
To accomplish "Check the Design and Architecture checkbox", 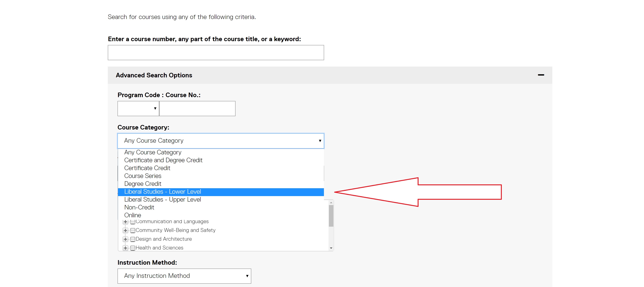I will click(x=133, y=239).
